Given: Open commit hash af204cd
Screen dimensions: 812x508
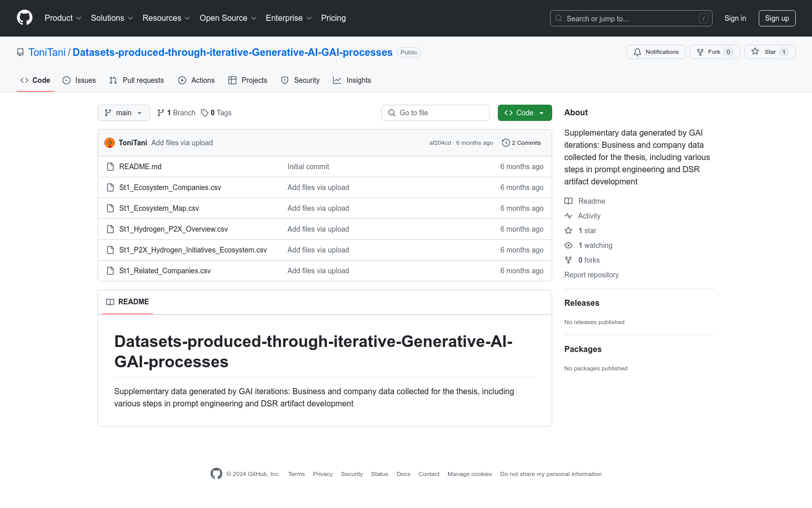Looking at the screenshot, I should (x=440, y=143).
